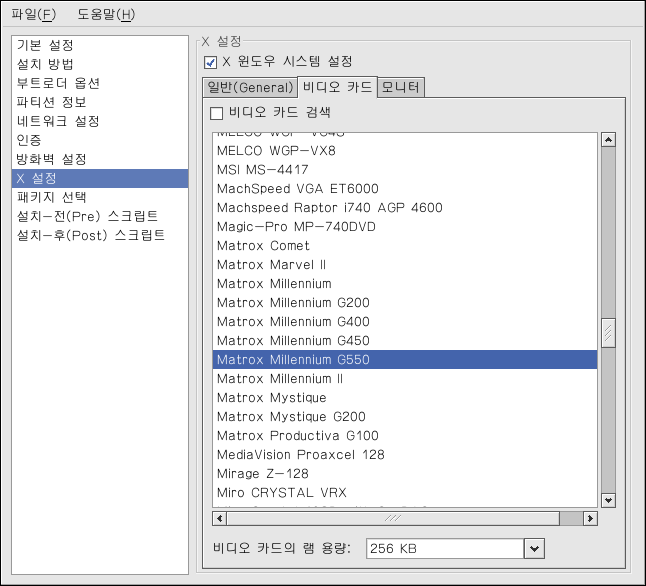Switch to the 모니터 tab

coord(401,87)
